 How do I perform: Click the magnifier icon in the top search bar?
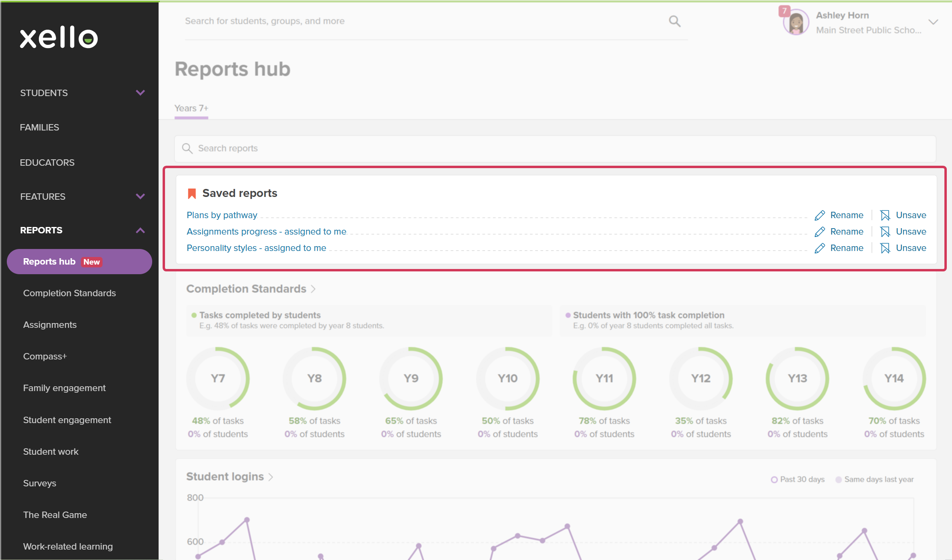(x=674, y=21)
